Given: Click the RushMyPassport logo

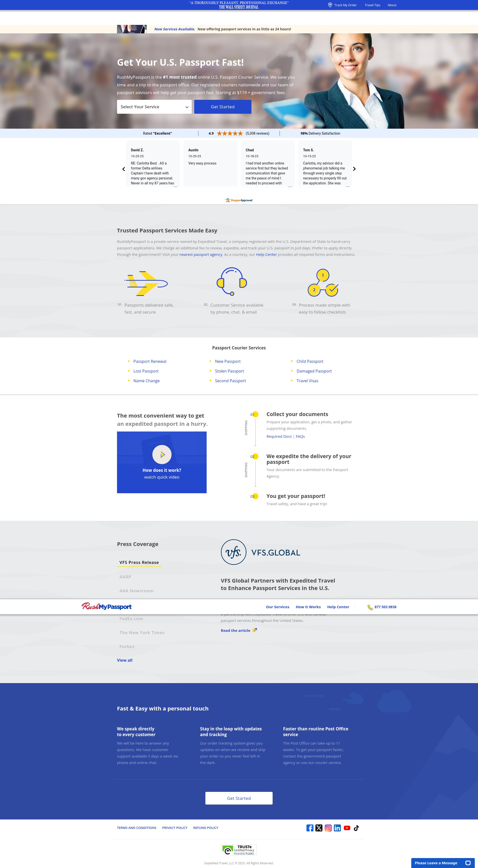Looking at the screenshot, I should pyautogui.click(x=107, y=606).
